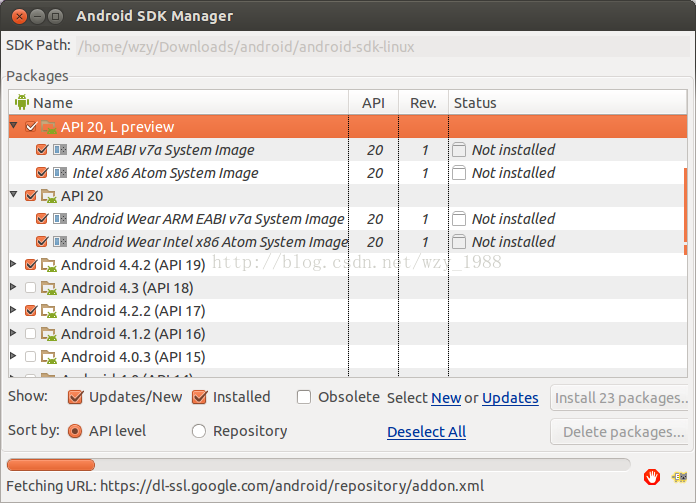
Task: Click the icon for Android Wear ARM EABI v7a image
Action: (60, 218)
